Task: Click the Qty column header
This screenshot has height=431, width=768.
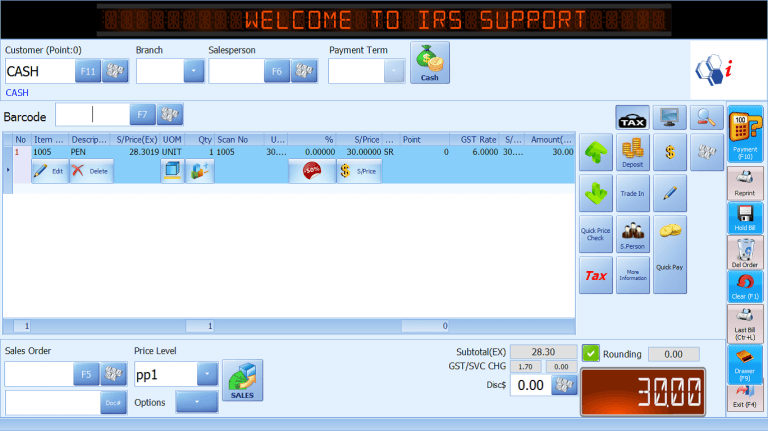Action: [200, 140]
